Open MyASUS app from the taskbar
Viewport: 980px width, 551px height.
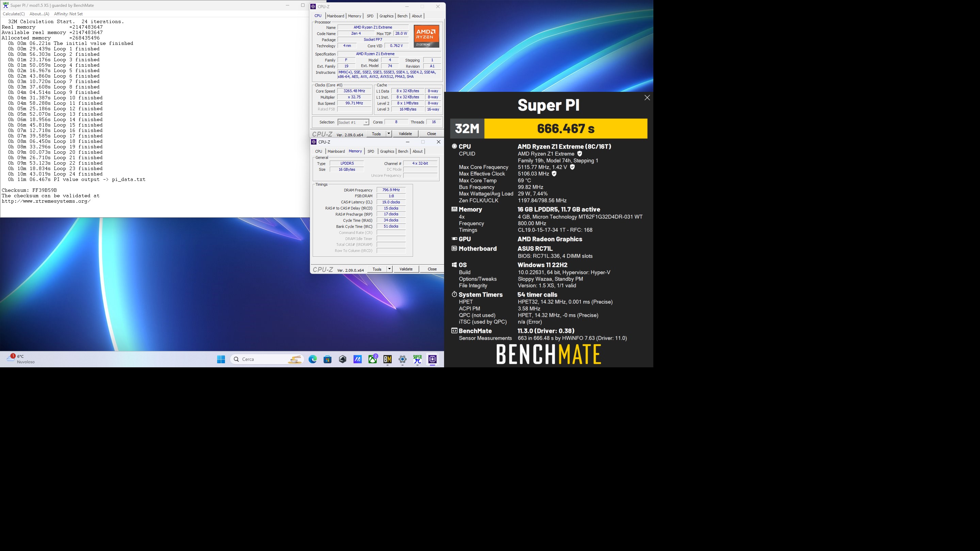[x=358, y=360]
